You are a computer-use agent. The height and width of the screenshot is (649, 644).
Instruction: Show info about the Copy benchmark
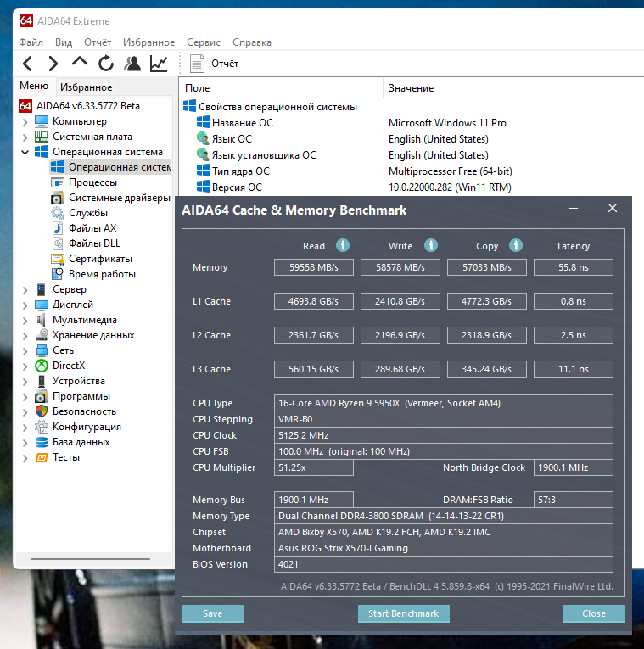click(516, 245)
